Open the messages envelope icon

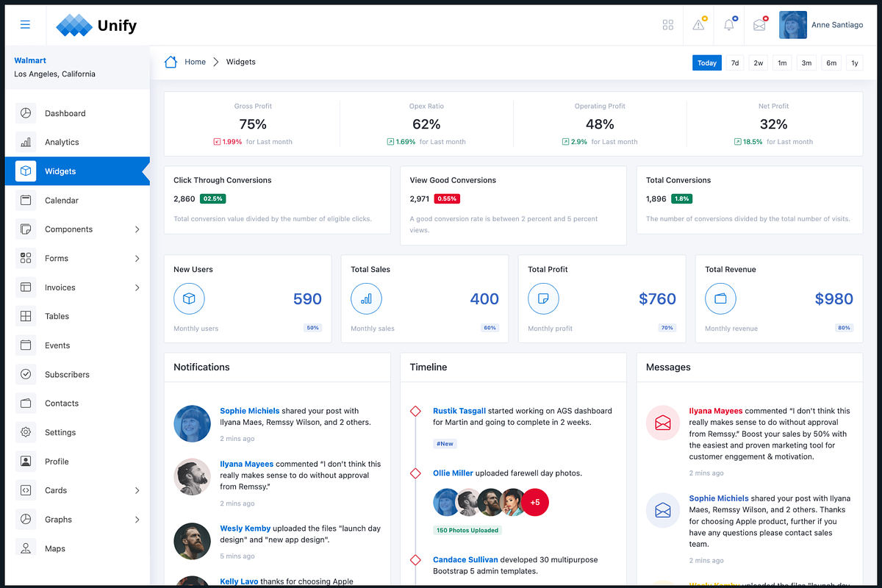coord(759,24)
